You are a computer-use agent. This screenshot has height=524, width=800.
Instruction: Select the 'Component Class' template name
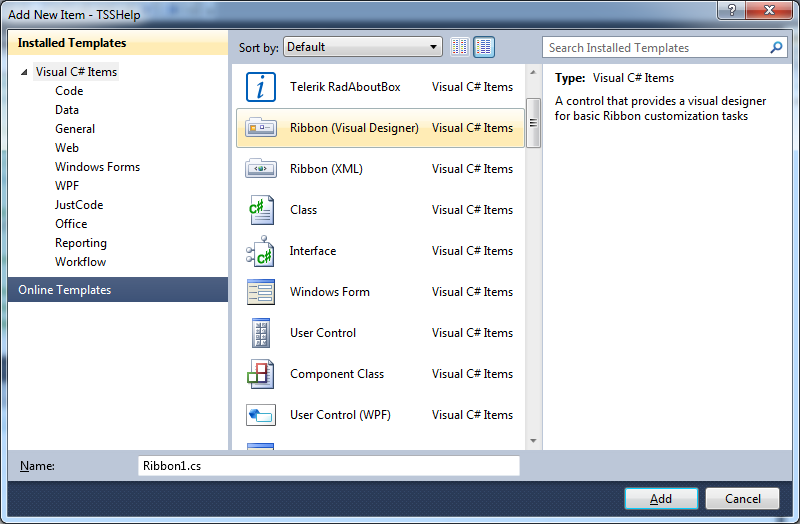[337, 374]
